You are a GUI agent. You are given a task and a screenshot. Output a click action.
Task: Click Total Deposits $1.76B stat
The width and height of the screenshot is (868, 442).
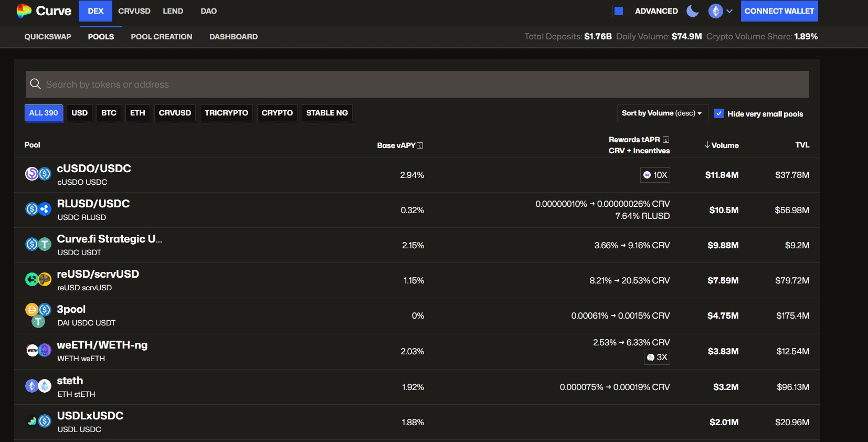(x=568, y=36)
